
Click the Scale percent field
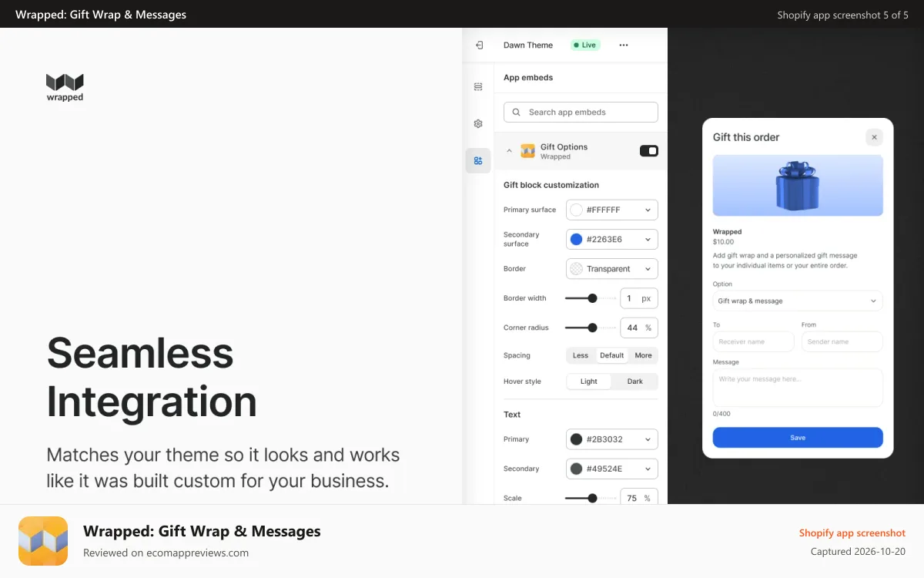[639, 497]
